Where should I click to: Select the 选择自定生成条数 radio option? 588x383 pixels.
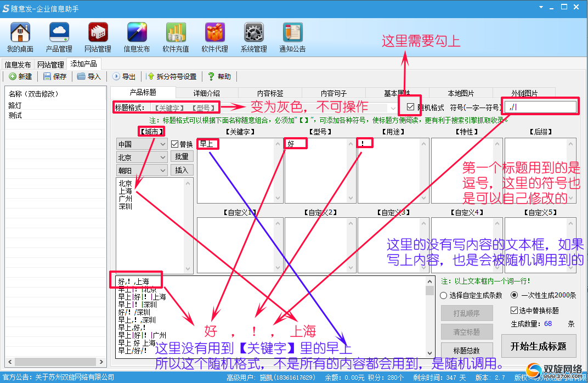[x=443, y=296]
